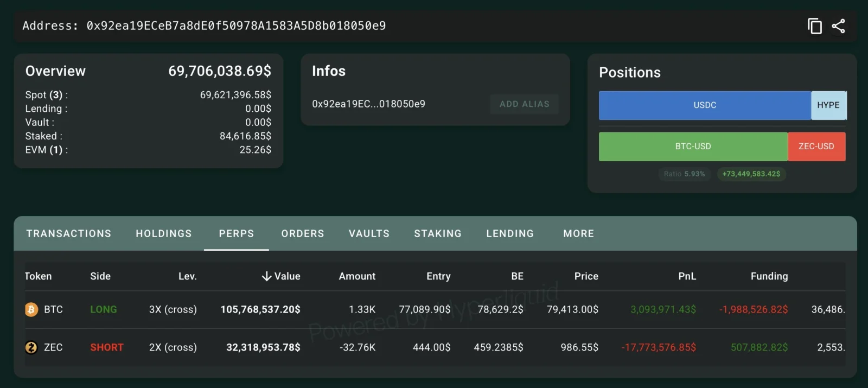Click the -1,988,526.82$ funding value
868x388 pixels.
(754, 309)
